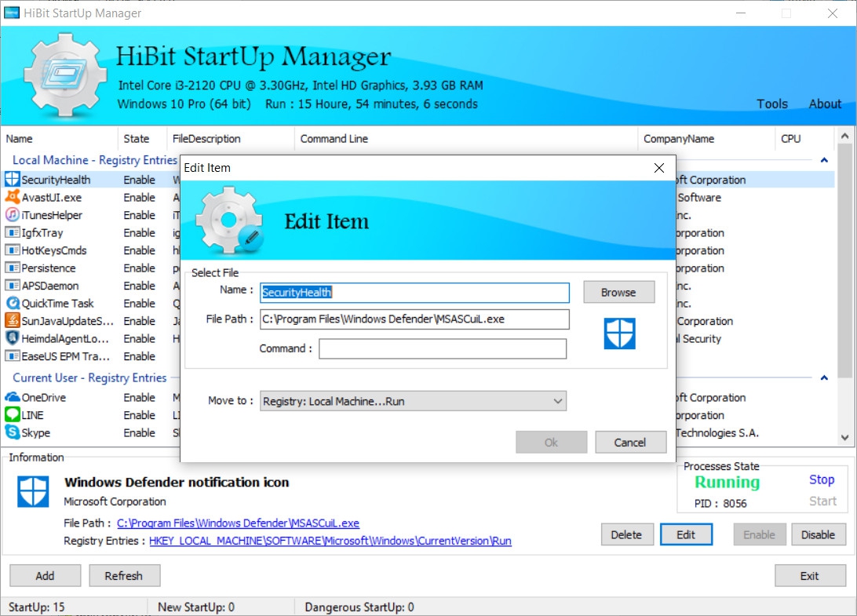Open the Move to dropdown list
Screen dimensions: 857x616
tap(557, 401)
